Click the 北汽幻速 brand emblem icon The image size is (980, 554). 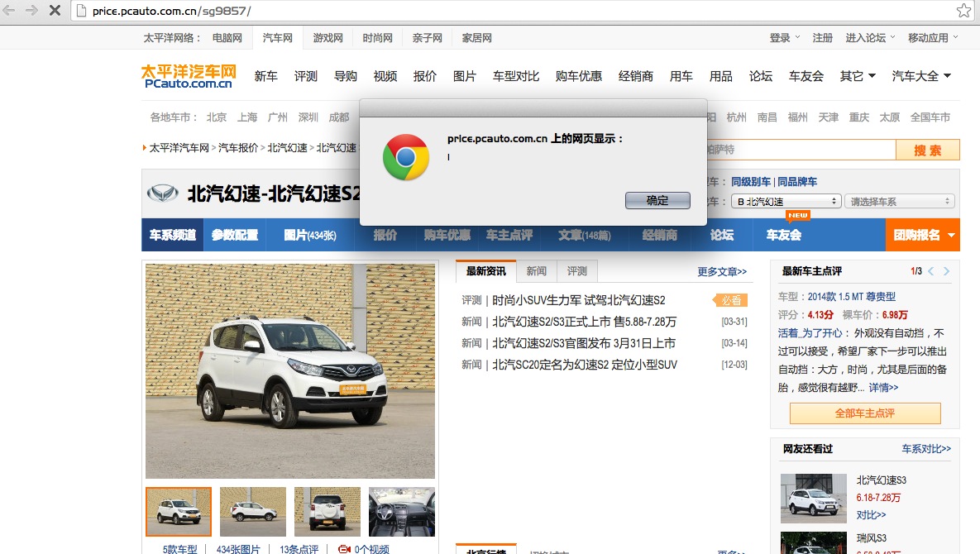coord(162,193)
